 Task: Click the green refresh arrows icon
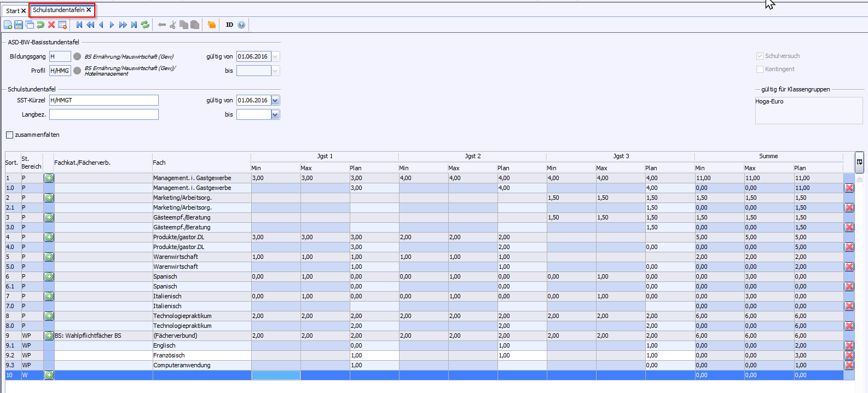(145, 25)
